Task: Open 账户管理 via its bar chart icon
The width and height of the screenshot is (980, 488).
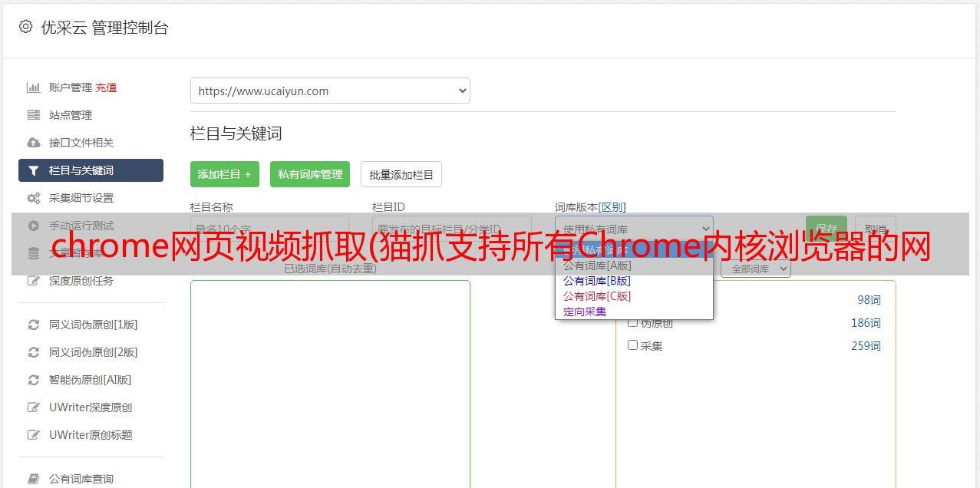Action: 33,87
